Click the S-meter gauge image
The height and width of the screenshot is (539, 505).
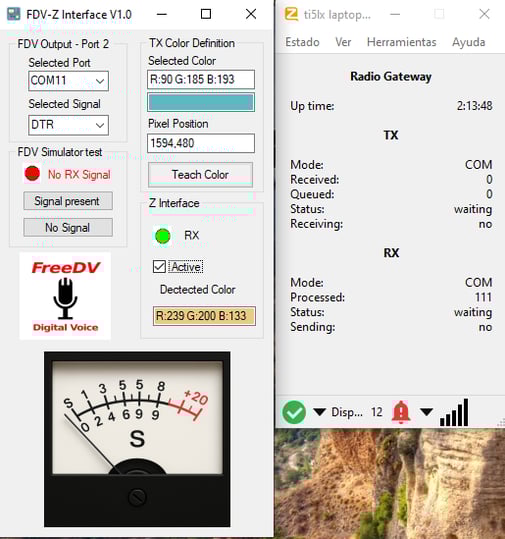point(137,439)
